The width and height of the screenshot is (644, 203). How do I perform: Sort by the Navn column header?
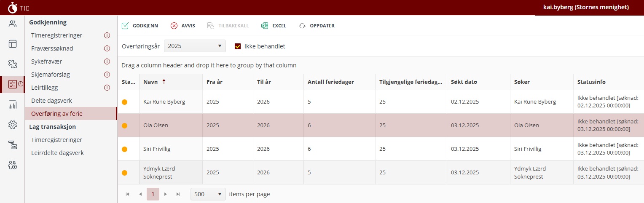pyautogui.click(x=151, y=82)
